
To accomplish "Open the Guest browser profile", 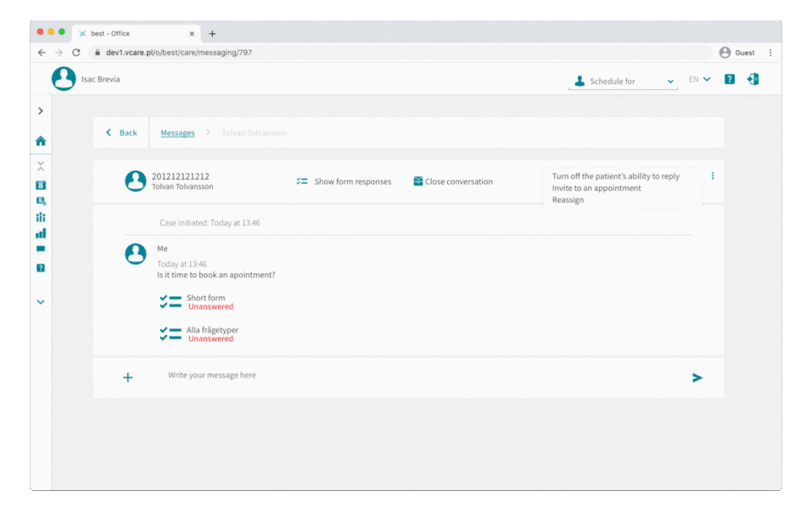I will pyautogui.click(x=737, y=53).
